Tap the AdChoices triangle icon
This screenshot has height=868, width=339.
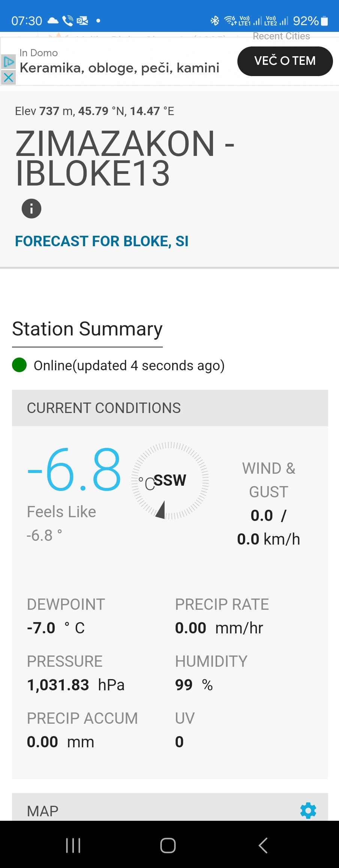click(8, 61)
